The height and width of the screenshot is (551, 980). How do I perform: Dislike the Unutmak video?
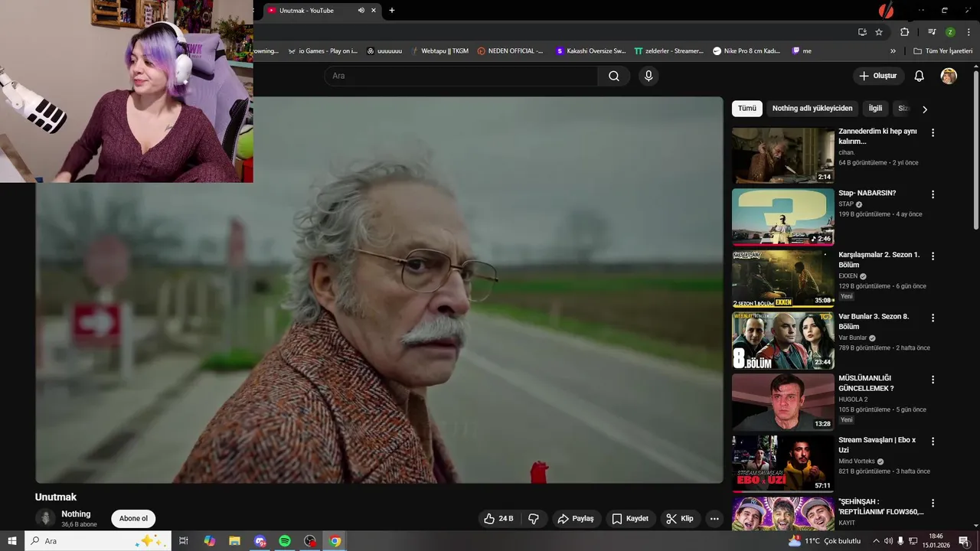tap(534, 518)
